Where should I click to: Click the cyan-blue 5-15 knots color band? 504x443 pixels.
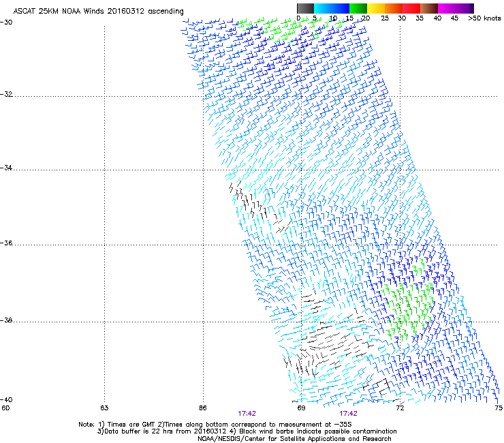pyautogui.click(x=332, y=8)
